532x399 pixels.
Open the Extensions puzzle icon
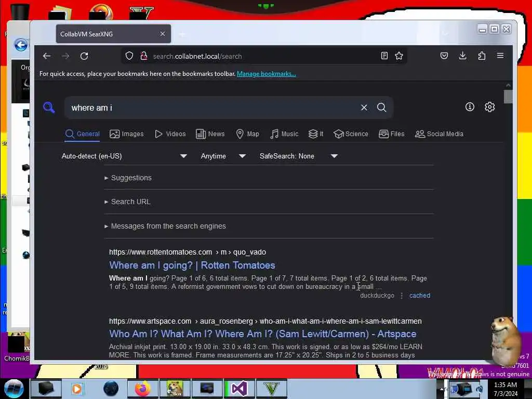[482, 56]
